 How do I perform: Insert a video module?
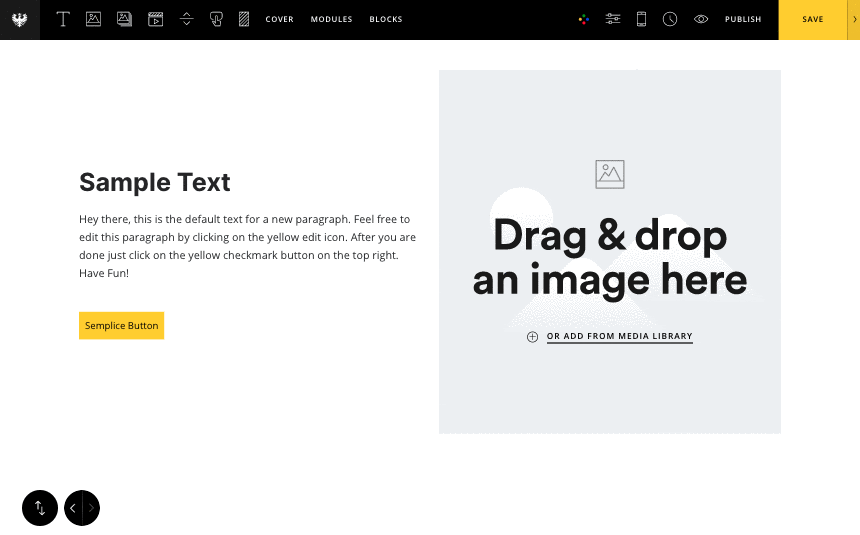[x=155, y=19]
